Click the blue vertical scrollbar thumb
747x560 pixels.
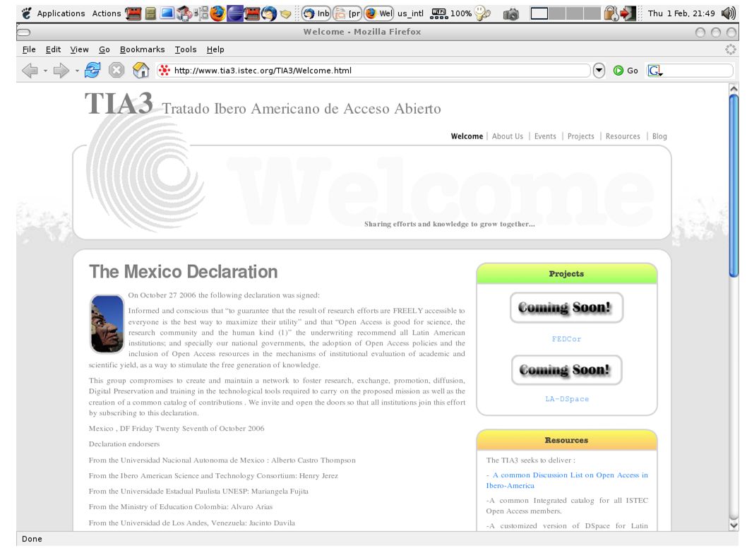tap(734, 186)
